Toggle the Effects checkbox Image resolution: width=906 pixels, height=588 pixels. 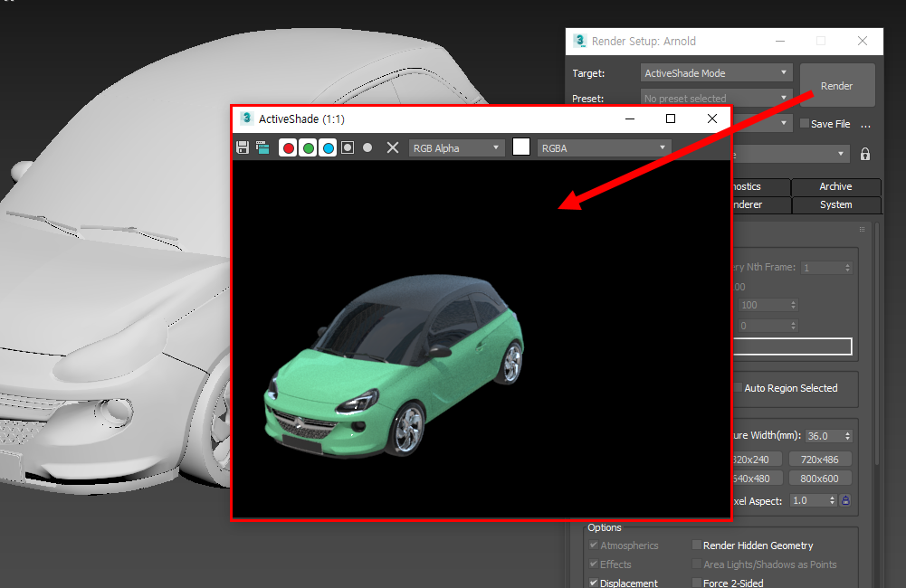point(594,564)
